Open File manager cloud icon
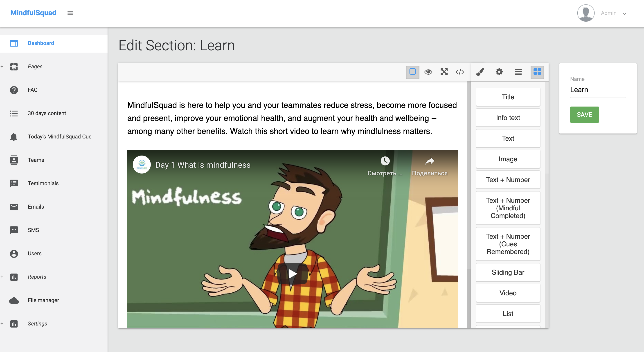Image resolution: width=644 pixels, height=352 pixels. pos(14,300)
